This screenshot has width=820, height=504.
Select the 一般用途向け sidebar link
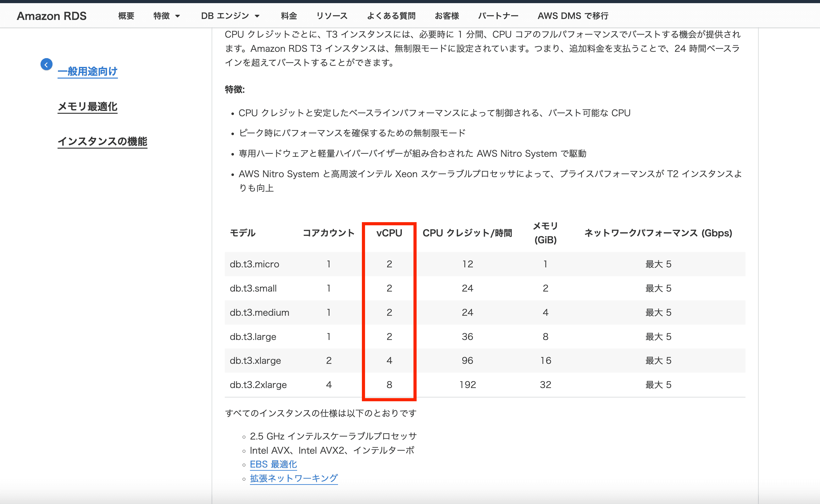point(87,71)
